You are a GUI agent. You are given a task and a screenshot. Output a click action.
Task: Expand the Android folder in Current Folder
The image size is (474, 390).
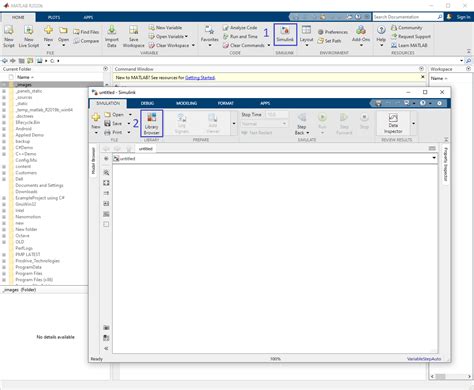coord(4,129)
